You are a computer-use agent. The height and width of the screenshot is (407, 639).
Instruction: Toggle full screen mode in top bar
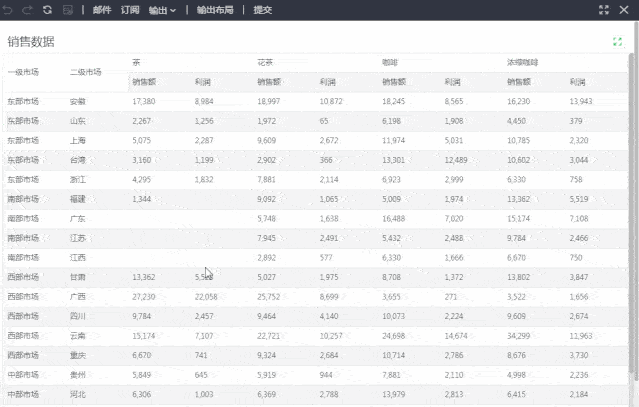(604, 10)
